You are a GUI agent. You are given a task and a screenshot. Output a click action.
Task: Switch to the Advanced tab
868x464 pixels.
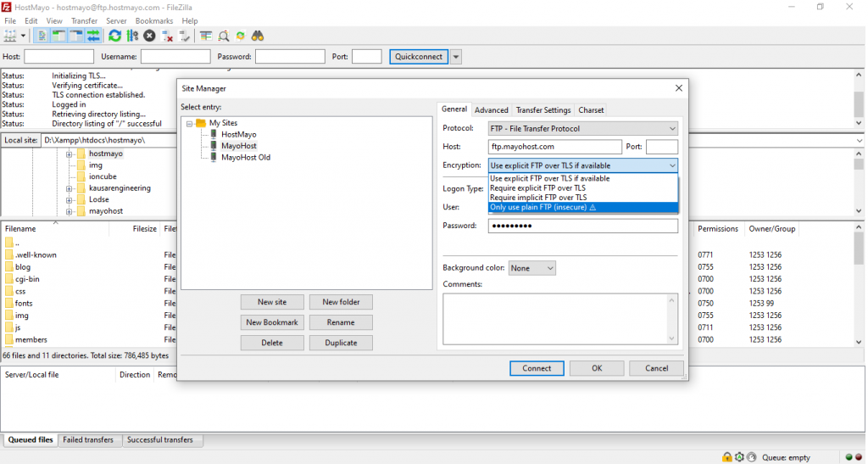491,110
